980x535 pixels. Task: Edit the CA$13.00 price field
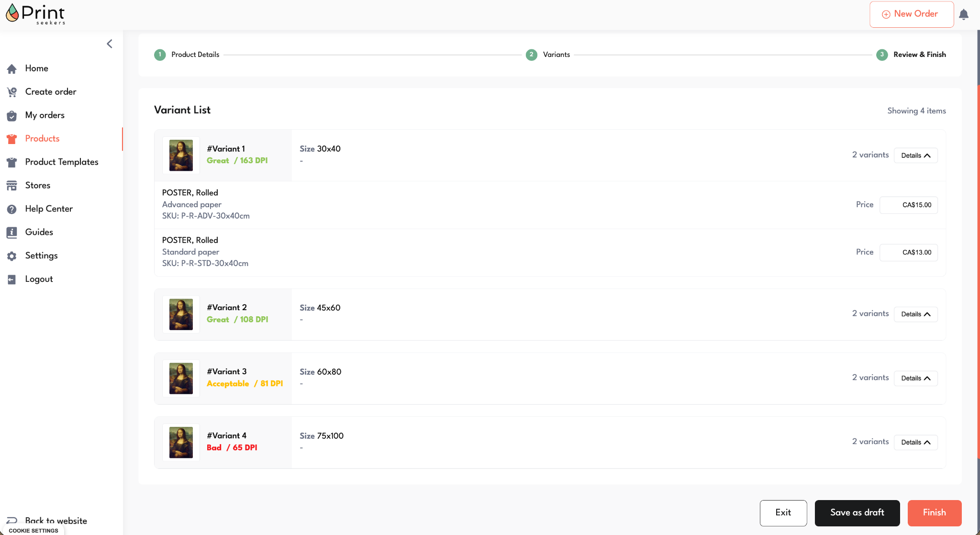(x=909, y=253)
